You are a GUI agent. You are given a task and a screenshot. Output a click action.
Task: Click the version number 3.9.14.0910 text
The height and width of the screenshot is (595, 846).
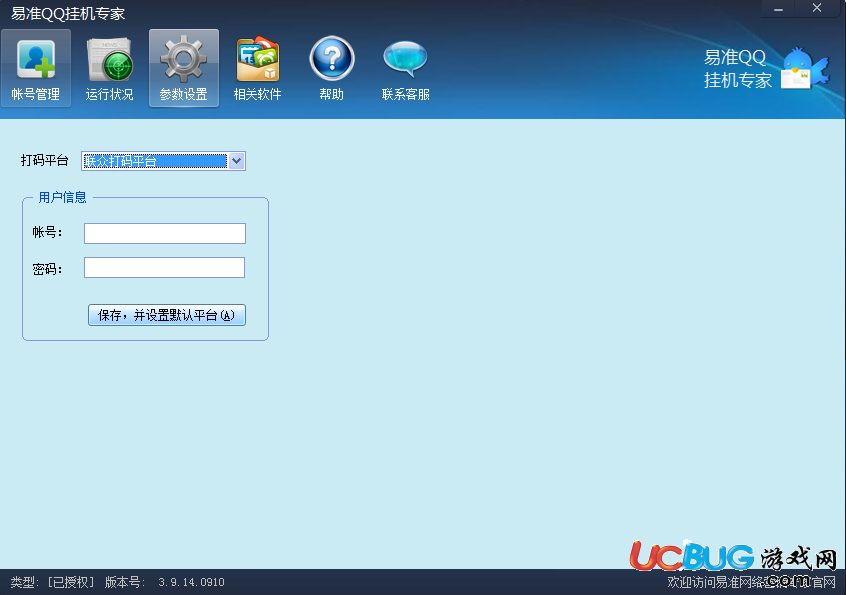point(192,582)
